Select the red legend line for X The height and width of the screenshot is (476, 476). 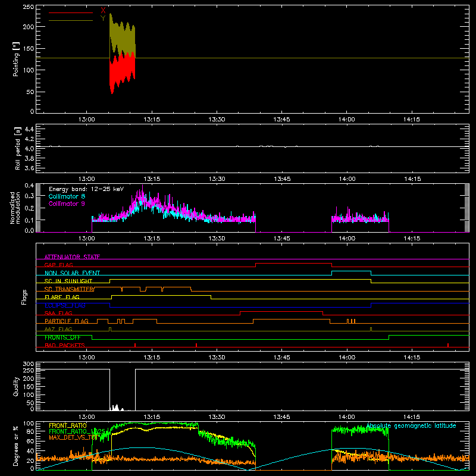71,12
